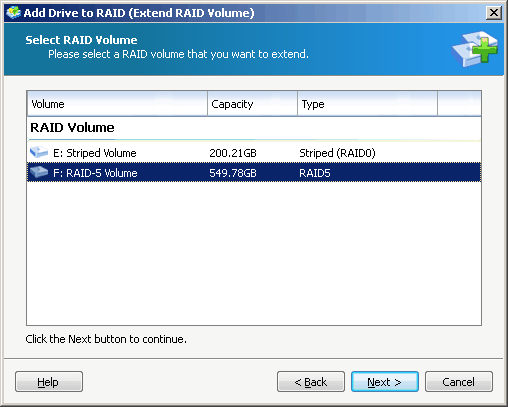508x407 pixels.
Task: Click the F: RAID-5 Volume drive icon
Action: pos(39,172)
